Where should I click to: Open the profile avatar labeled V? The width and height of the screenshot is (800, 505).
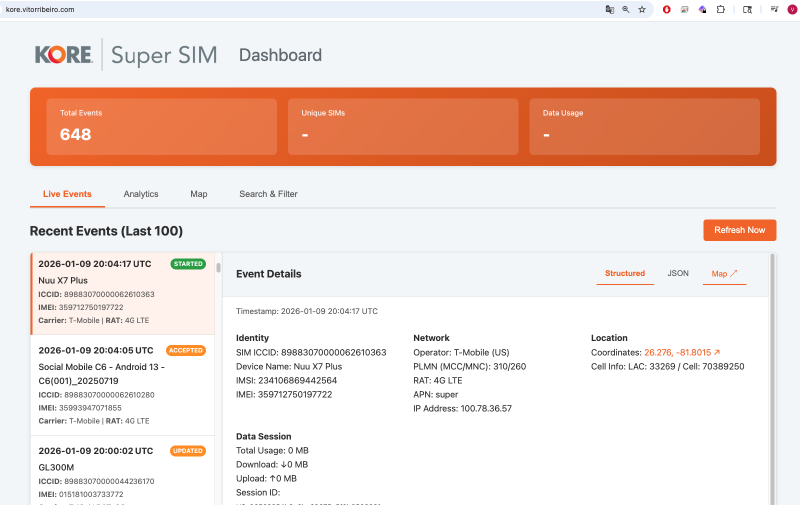click(x=792, y=9)
